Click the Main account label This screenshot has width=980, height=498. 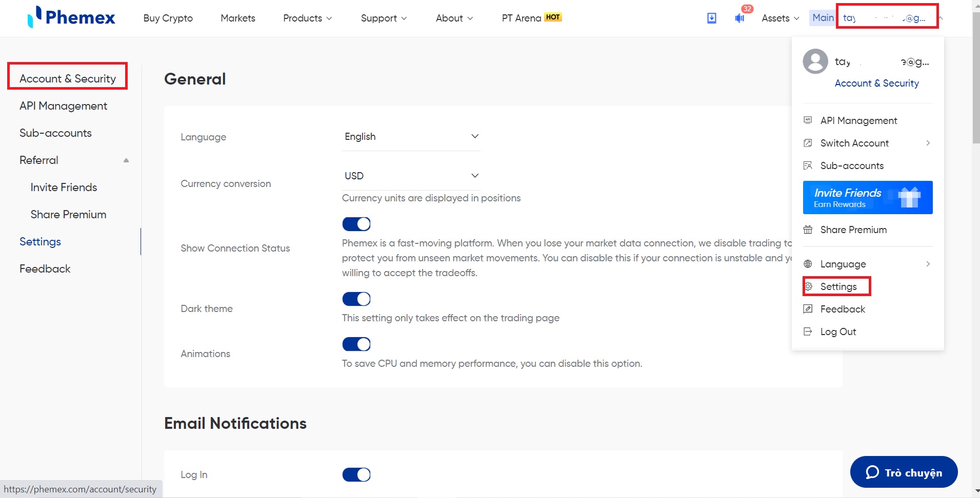click(x=823, y=18)
